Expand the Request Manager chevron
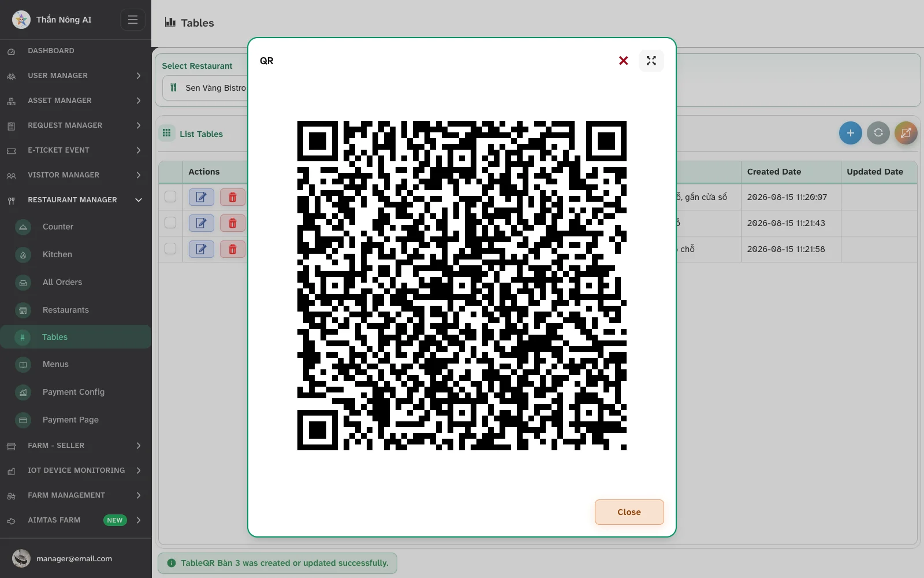This screenshot has height=578, width=924. coord(139,125)
